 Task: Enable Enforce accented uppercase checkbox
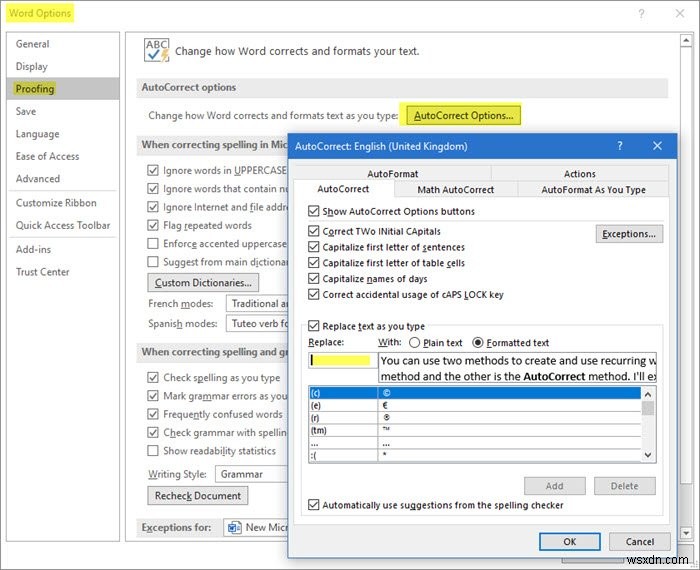pos(153,244)
